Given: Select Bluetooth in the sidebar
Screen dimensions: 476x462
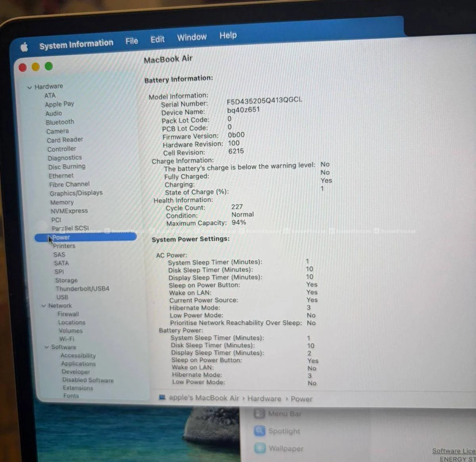Looking at the screenshot, I should pyautogui.click(x=60, y=122).
